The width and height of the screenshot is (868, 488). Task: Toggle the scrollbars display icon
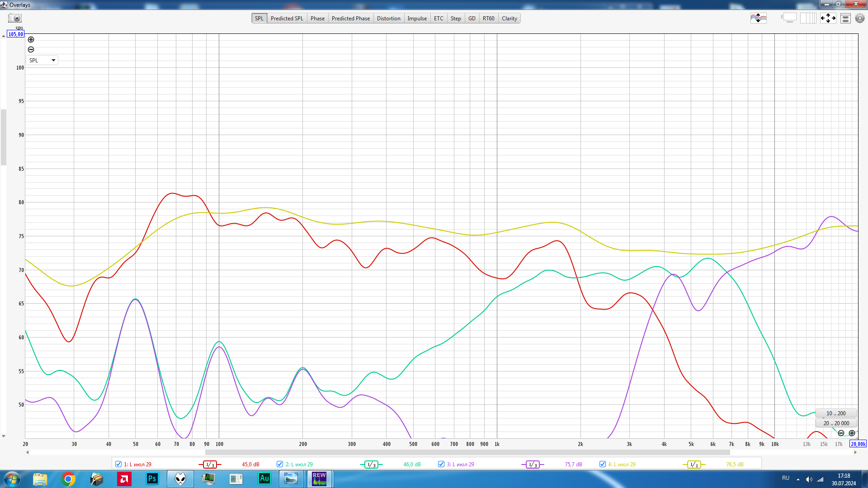(789, 18)
